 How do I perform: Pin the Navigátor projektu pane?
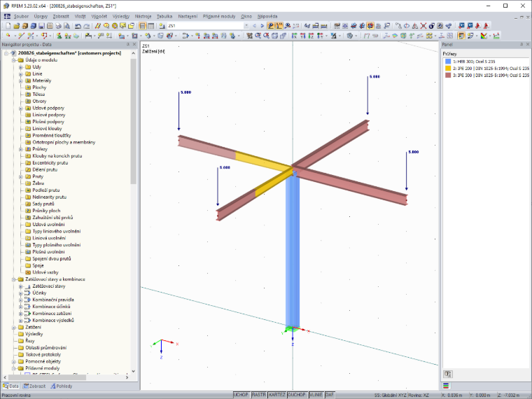click(128, 44)
